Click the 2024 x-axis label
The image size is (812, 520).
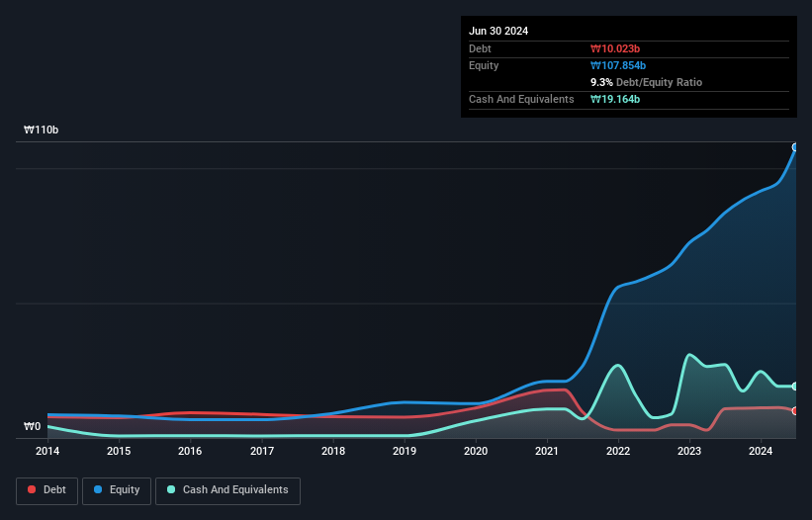pyautogui.click(x=761, y=451)
